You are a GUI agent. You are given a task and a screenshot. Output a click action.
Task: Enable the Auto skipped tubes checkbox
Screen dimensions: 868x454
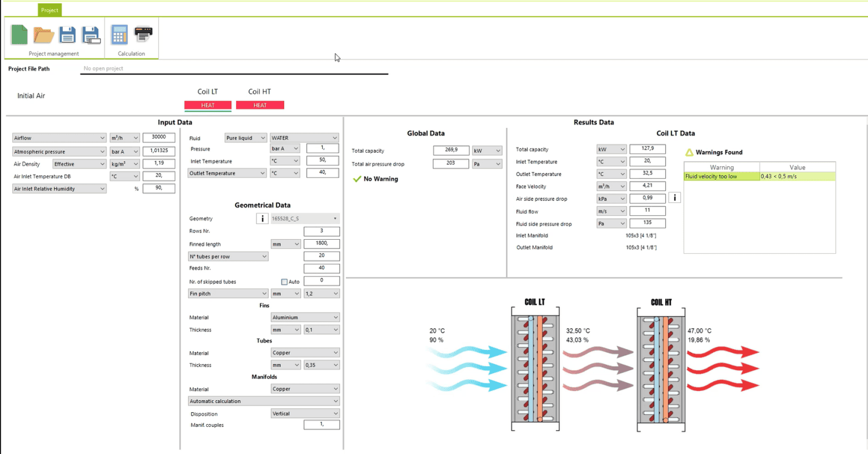point(284,282)
